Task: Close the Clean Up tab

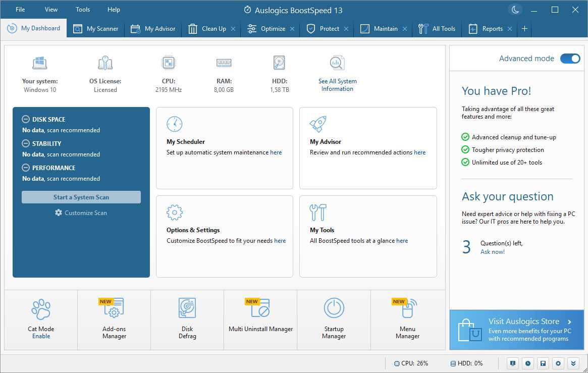Action: pyautogui.click(x=233, y=28)
